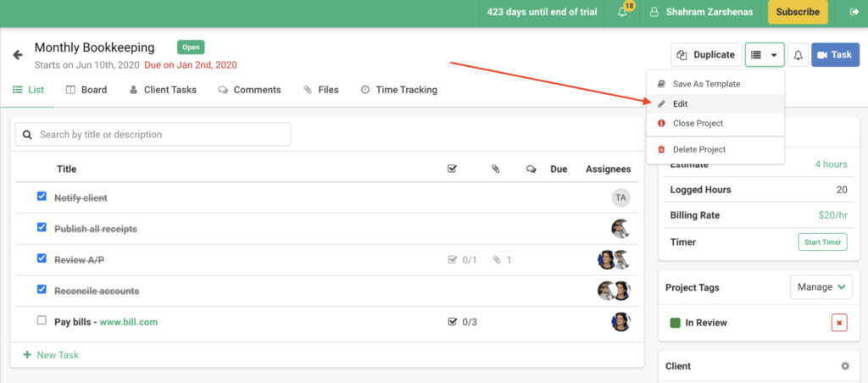Uncheck the Notify client task checkbox
Screen dimensions: 868x383
coord(42,197)
